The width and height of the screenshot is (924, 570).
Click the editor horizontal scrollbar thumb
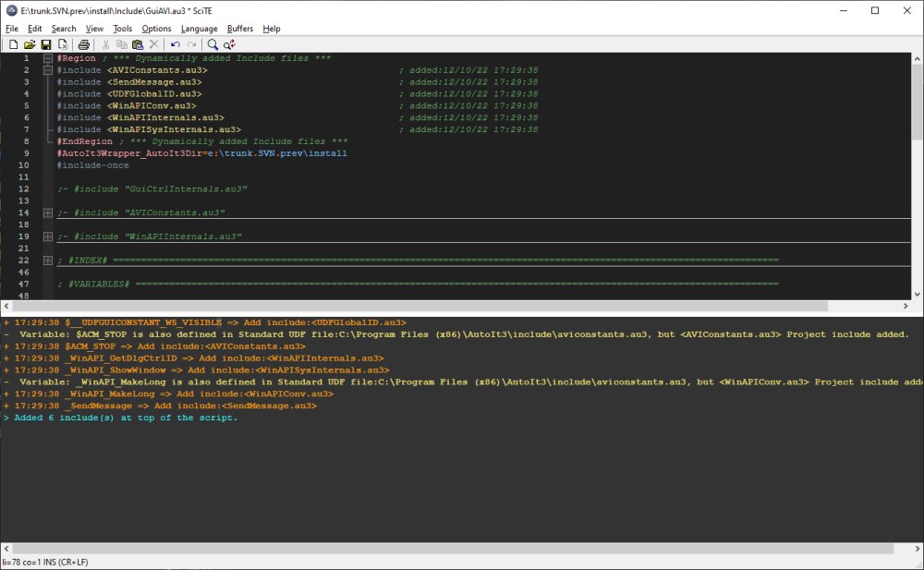coord(419,306)
